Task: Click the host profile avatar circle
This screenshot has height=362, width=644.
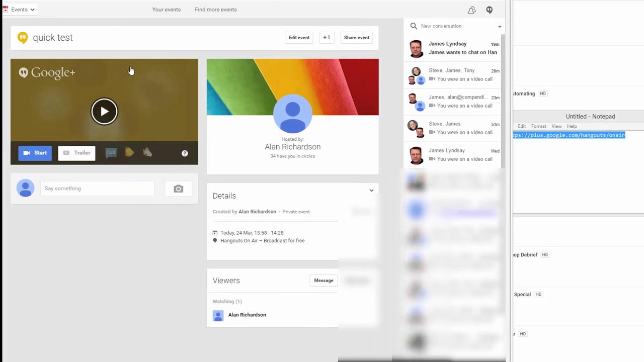Action: pos(292,113)
